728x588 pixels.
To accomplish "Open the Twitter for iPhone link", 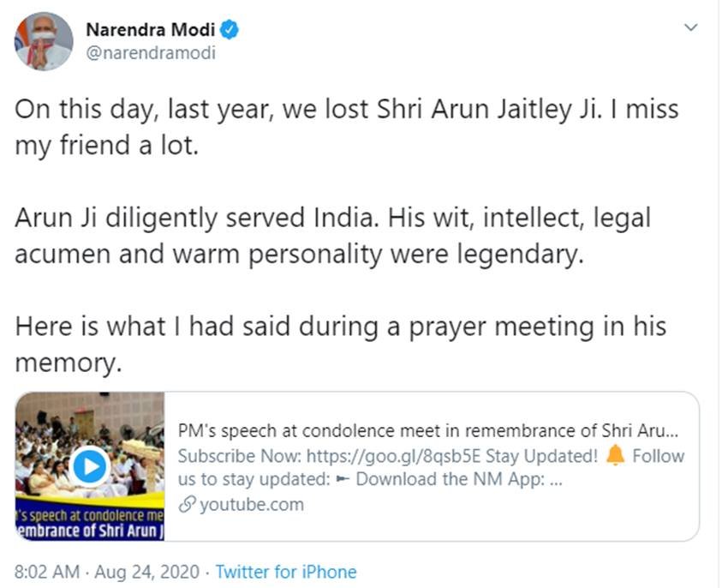I will click(286, 572).
